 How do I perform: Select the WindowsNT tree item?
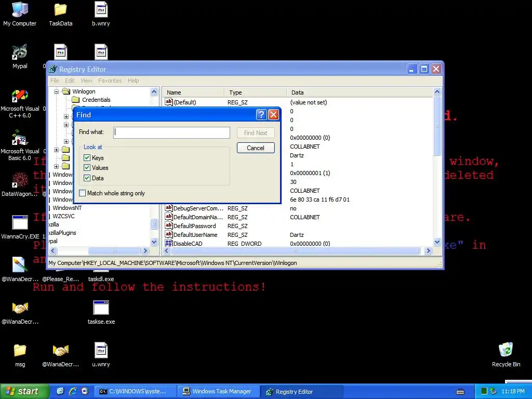click(x=67, y=208)
